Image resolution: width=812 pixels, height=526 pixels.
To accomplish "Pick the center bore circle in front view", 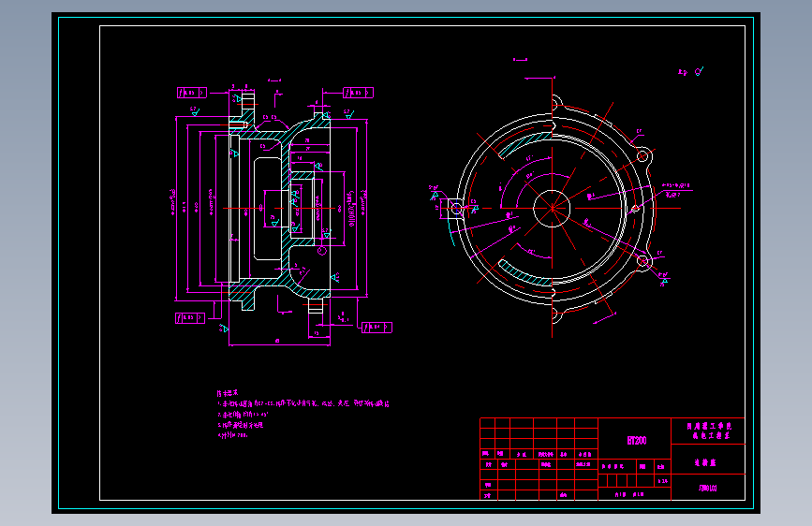I will (552, 209).
